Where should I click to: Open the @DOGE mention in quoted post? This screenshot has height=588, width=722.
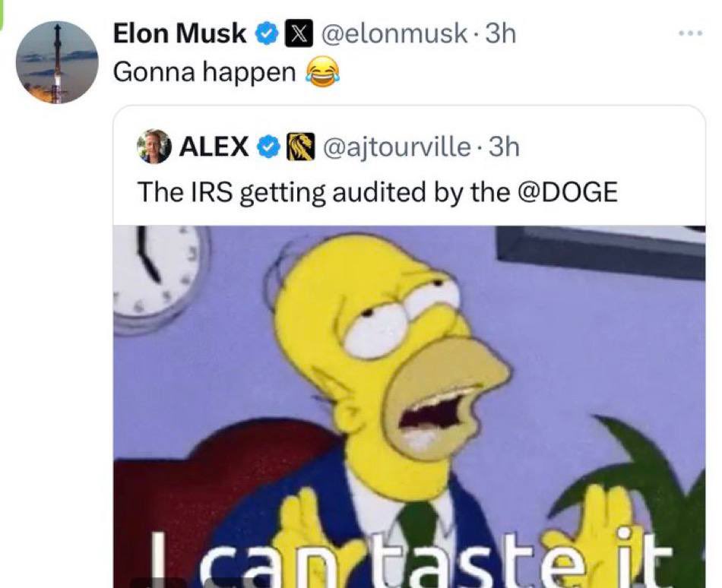pyautogui.click(x=567, y=191)
